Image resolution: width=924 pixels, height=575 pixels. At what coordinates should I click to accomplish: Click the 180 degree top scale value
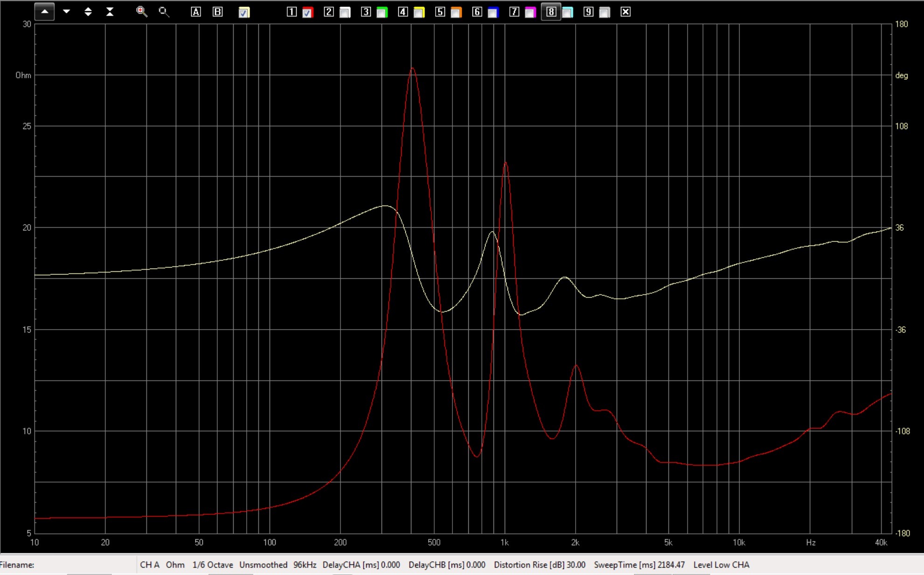902,24
